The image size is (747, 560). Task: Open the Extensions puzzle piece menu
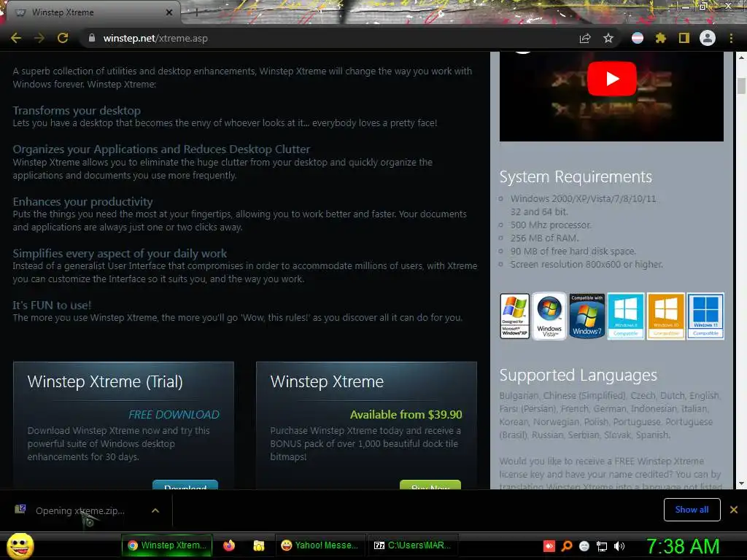(661, 38)
